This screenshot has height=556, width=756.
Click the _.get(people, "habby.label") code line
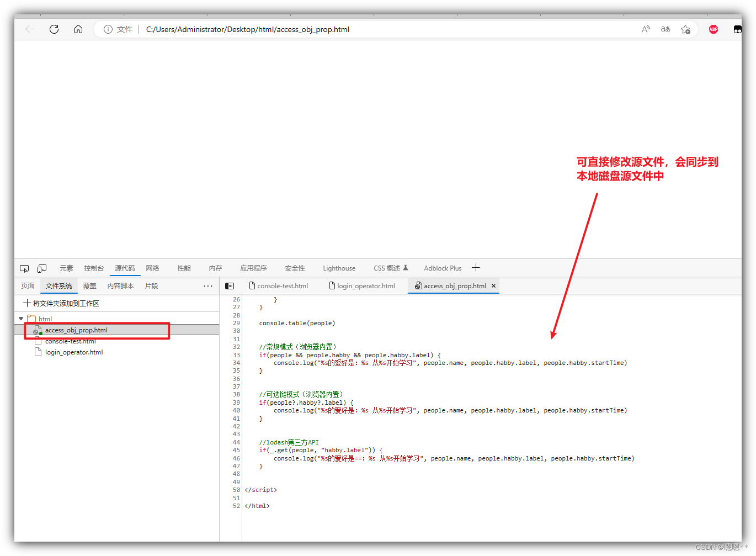tap(321, 450)
